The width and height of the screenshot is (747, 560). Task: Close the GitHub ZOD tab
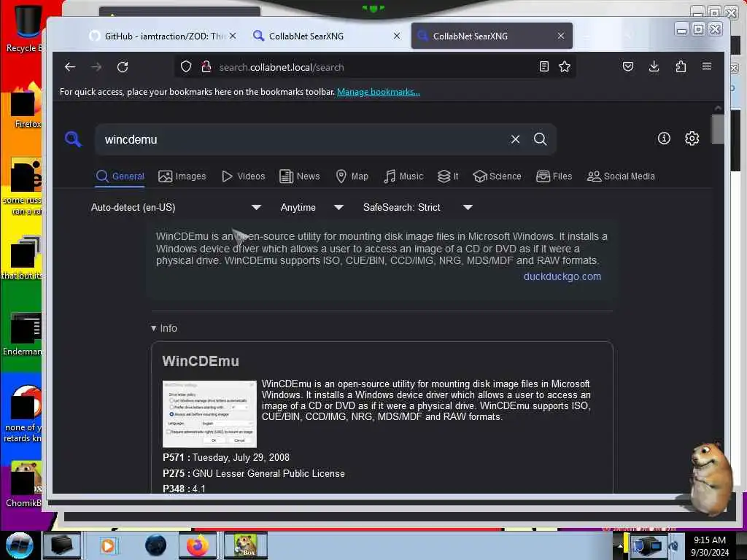point(233,36)
